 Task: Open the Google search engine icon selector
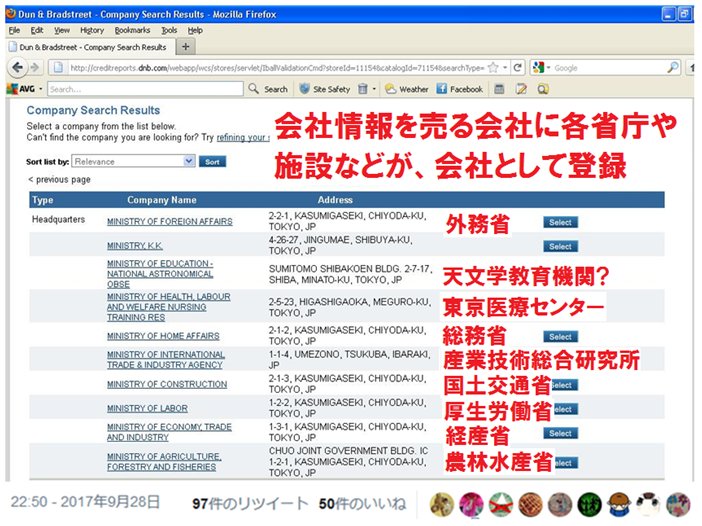point(541,68)
